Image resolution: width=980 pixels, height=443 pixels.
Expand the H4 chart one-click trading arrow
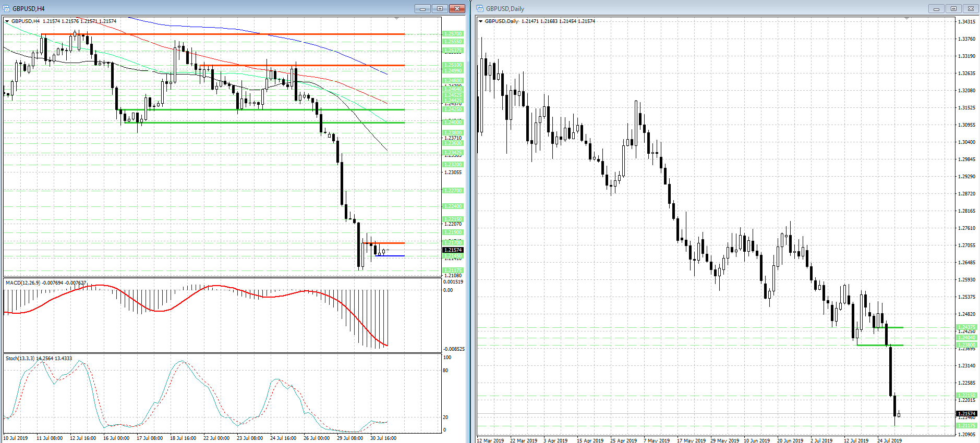(x=7, y=21)
